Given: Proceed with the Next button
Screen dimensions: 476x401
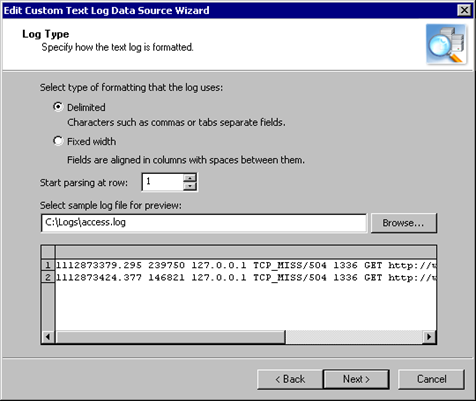Looking at the screenshot, I should pyautogui.click(x=356, y=379).
